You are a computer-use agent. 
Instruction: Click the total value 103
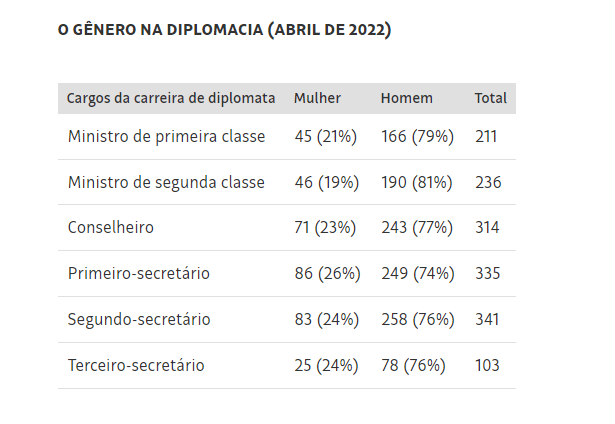(x=488, y=365)
